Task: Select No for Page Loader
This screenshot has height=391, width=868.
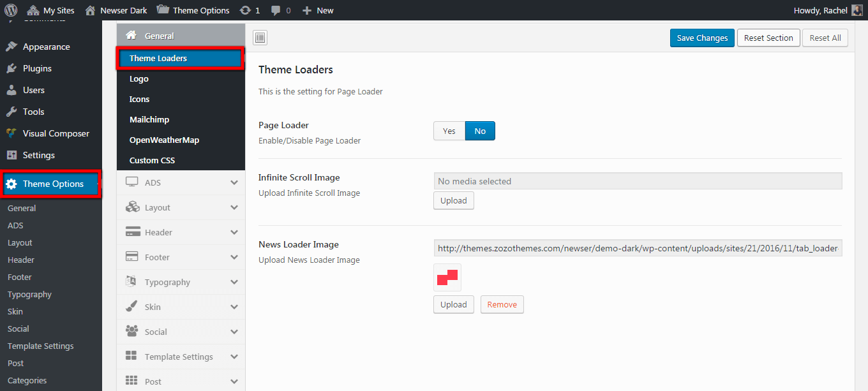Action: 480,131
